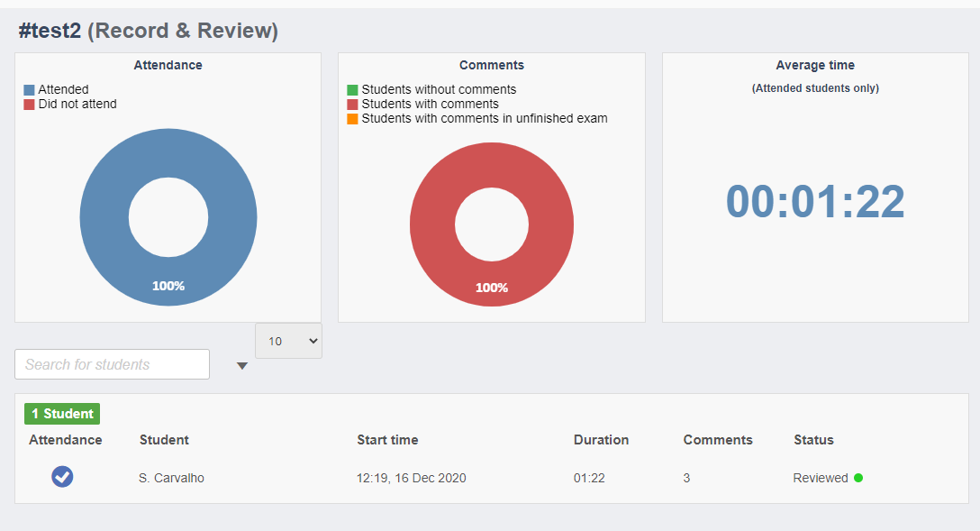Click the Average time panel title

(815, 65)
